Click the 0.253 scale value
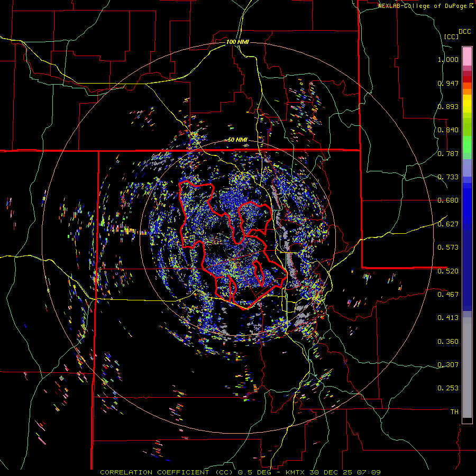Image resolution: width=476 pixels, height=476 pixels. pos(448,388)
